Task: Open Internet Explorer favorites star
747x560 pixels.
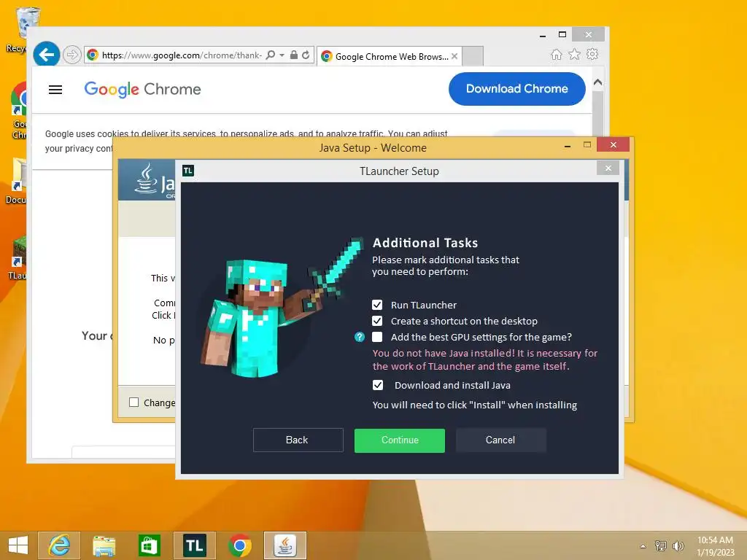Action: tap(575, 54)
